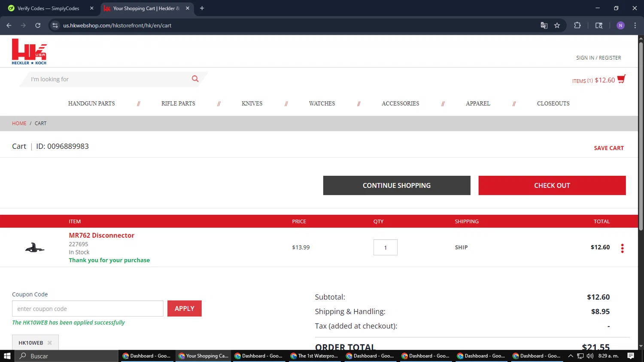Select the Your Shopping Cart browser tab
The height and width of the screenshot is (362, 644).
(x=146, y=8)
